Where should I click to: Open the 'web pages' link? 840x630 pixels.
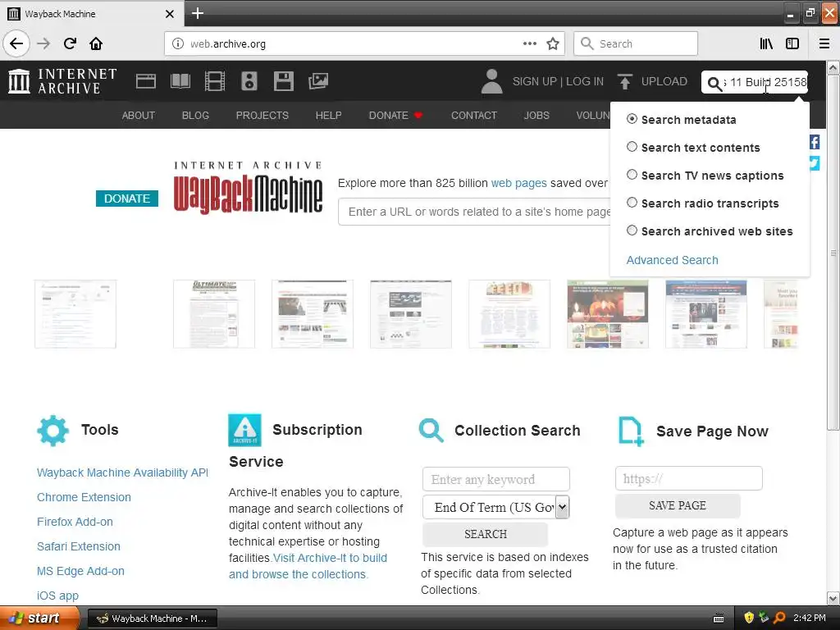pyautogui.click(x=519, y=183)
